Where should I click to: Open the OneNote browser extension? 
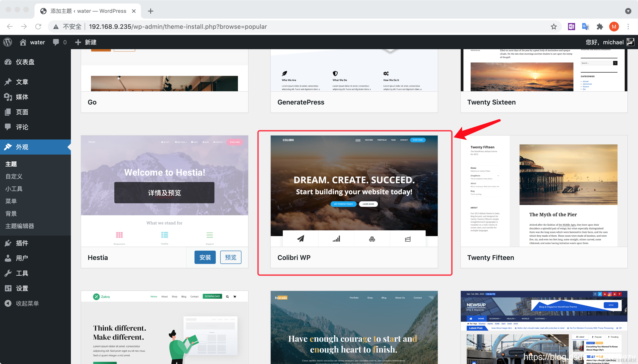tap(571, 27)
